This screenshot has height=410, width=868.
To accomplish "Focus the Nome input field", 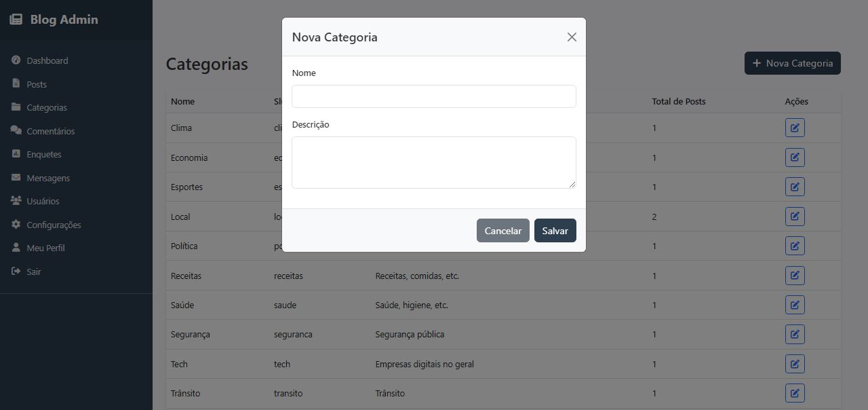I will (x=434, y=96).
